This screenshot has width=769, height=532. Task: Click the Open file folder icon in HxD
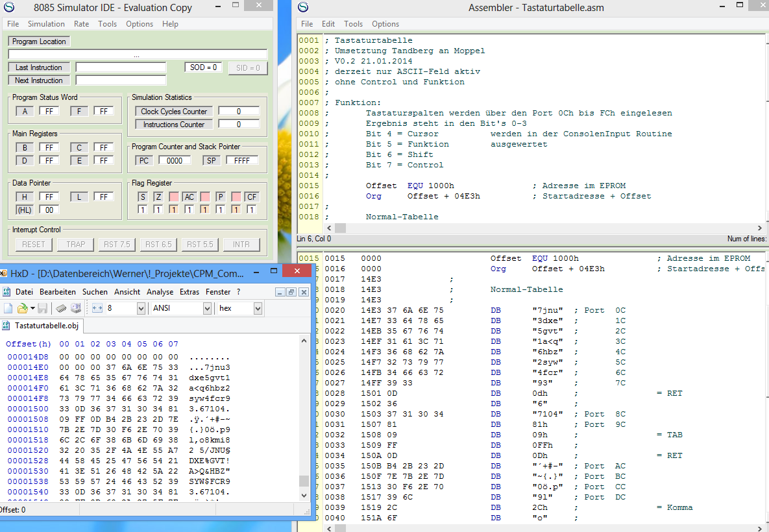click(23, 308)
